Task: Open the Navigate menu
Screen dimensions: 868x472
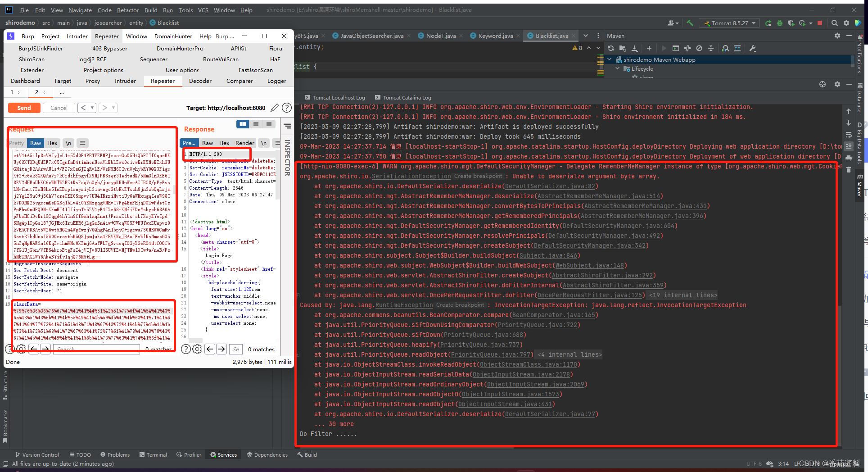Action: [x=80, y=10]
